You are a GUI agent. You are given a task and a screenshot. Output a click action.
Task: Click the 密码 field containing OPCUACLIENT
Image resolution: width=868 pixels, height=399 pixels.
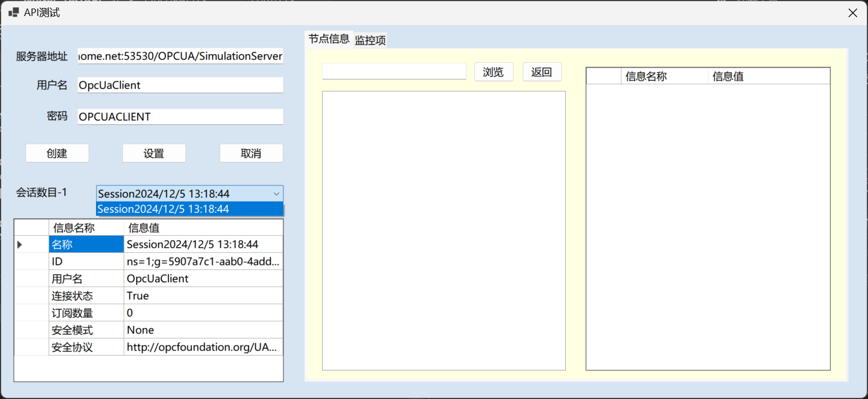pos(181,116)
